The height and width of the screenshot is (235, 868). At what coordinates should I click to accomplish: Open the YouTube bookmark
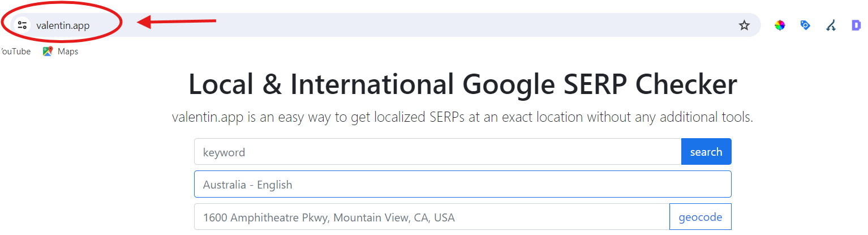click(15, 52)
